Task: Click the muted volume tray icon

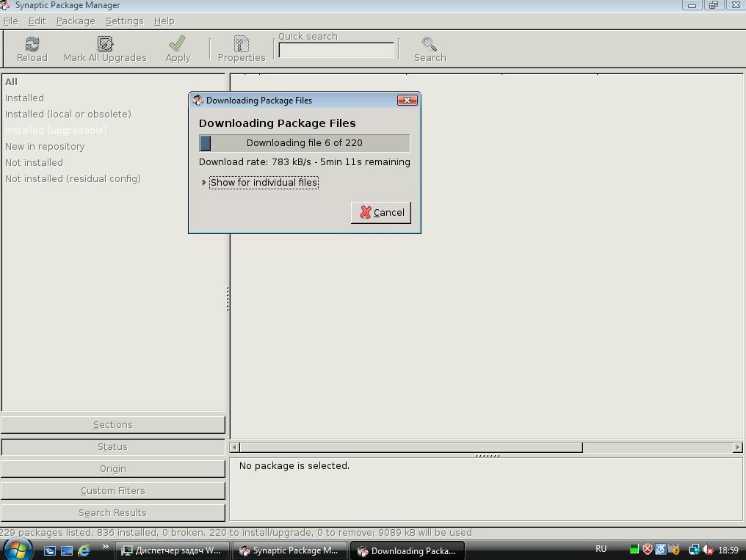Action: point(709,550)
